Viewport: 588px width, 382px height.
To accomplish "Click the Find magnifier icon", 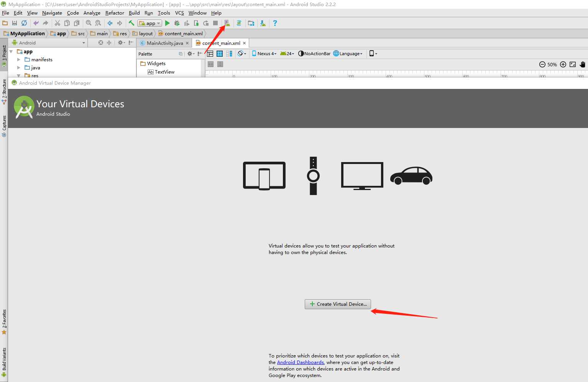I will click(89, 23).
